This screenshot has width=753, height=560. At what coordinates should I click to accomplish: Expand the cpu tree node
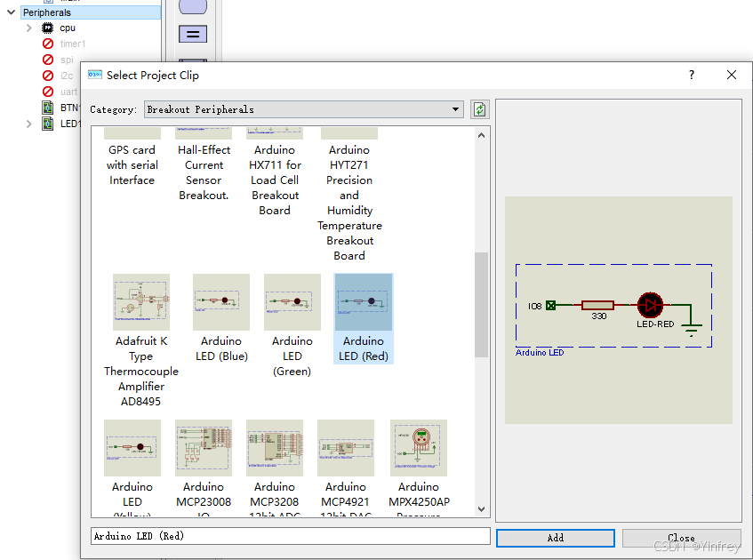pos(28,28)
